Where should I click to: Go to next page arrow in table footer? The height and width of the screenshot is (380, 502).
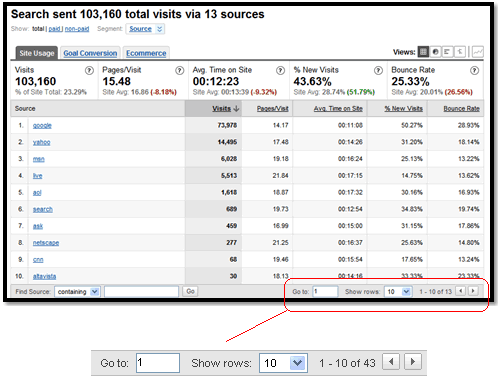[473, 291]
